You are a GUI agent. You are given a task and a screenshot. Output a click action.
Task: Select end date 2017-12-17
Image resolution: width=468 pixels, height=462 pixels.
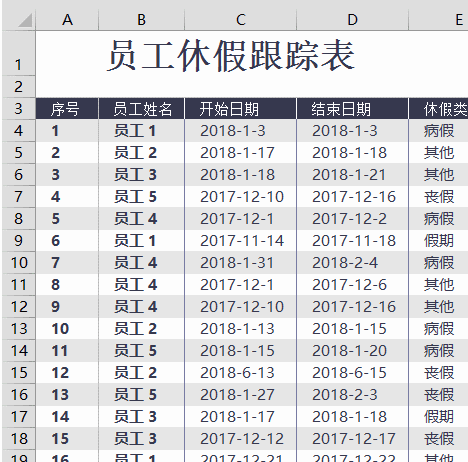pos(352,439)
